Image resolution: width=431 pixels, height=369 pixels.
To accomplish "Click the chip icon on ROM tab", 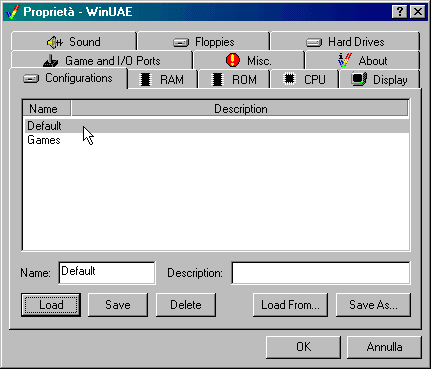I will [217, 79].
